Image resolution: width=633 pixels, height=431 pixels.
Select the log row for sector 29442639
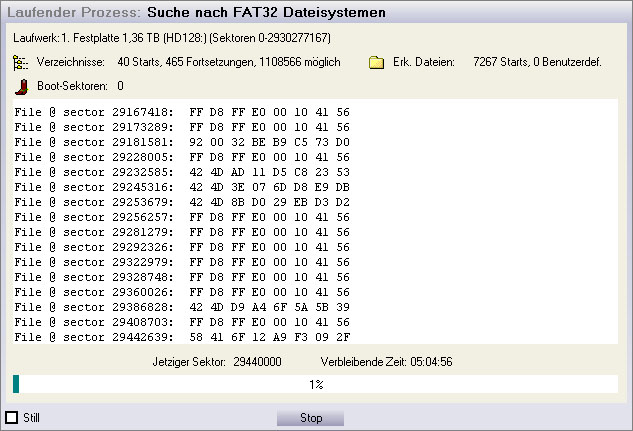[182, 337]
